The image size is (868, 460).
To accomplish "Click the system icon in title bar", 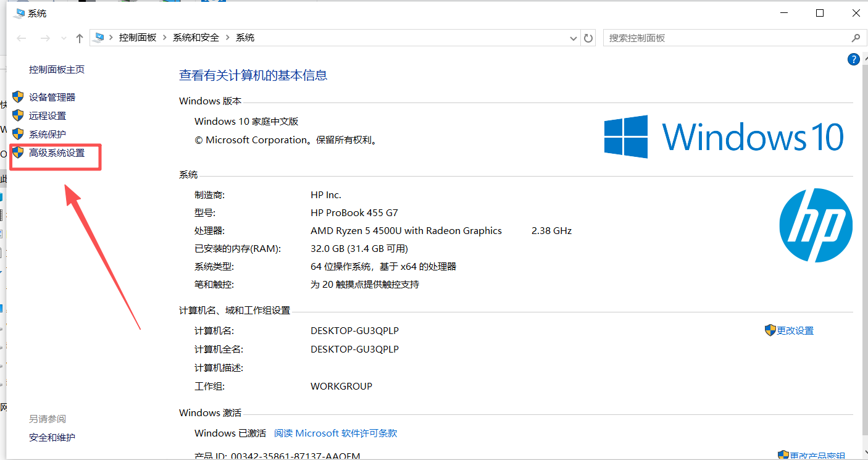I will tap(19, 13).
